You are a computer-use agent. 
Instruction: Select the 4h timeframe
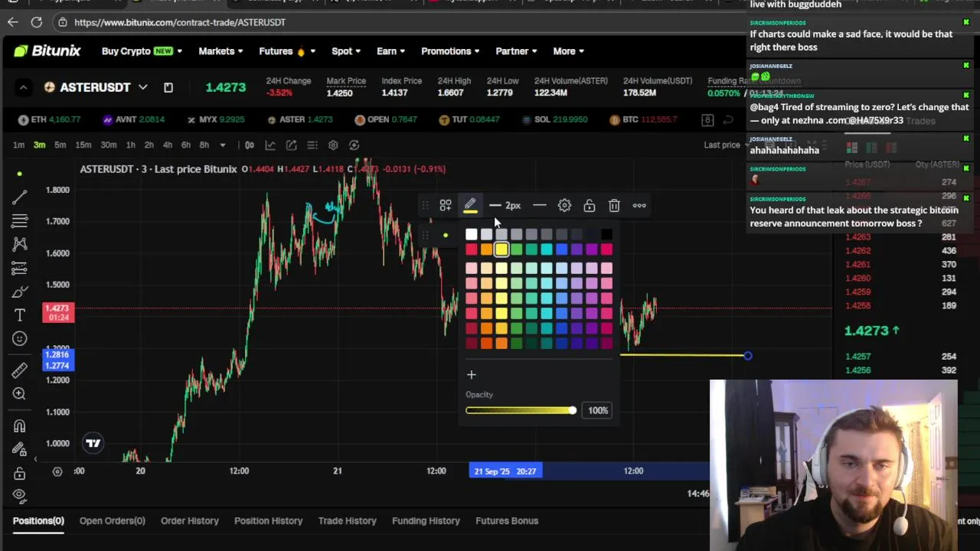click(167, 145)
